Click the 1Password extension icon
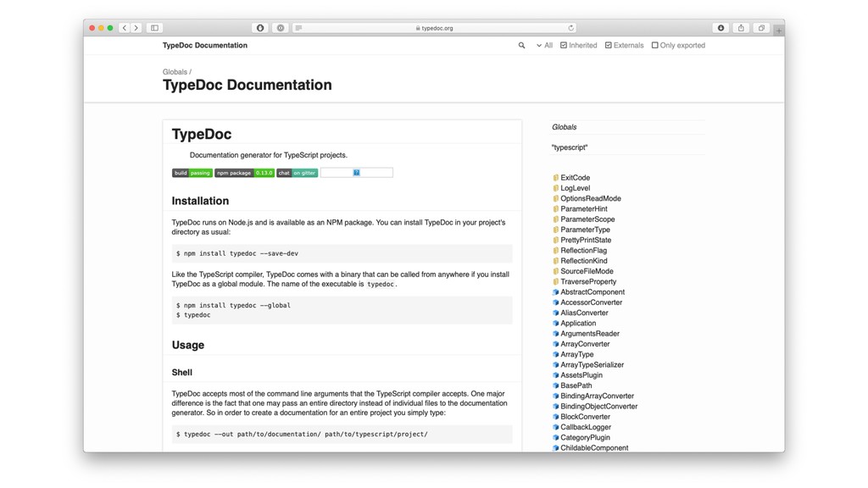868x488 pixels. [x=260, y=28]
